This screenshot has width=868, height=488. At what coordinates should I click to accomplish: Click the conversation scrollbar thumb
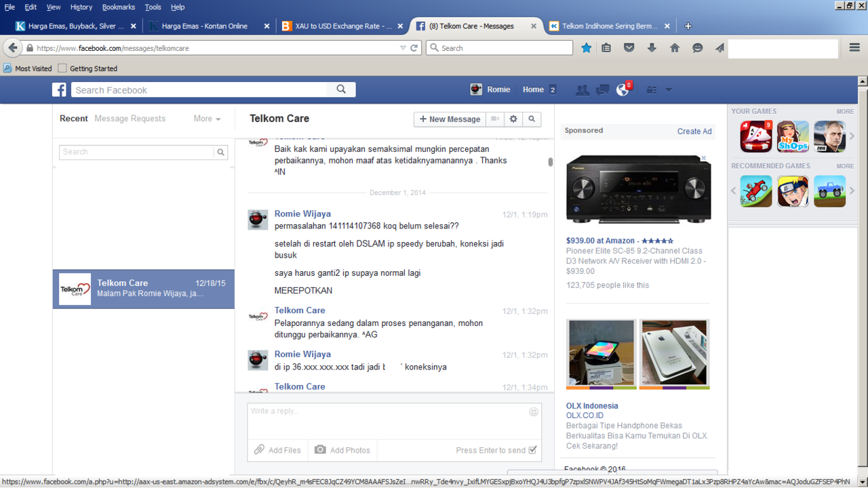(x=550, y=162)
